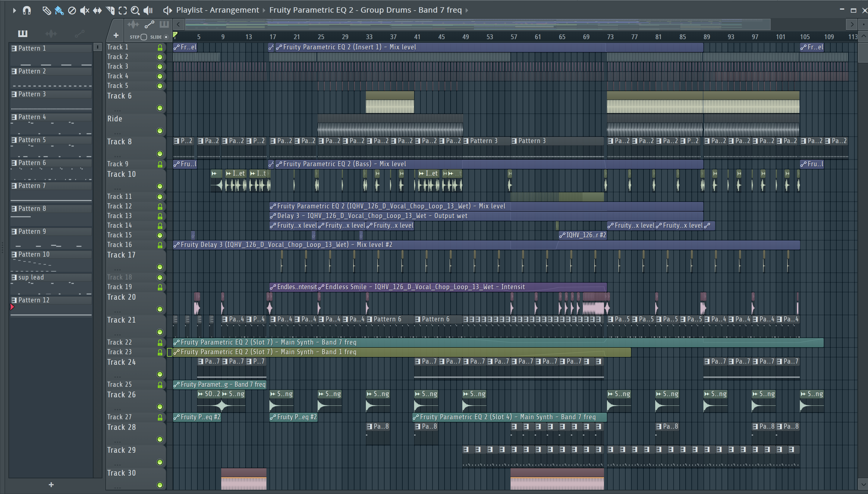Click the lock icon on Track 22
Image resolution: width=868 pixels, height=494 pixels.
[x=160, y=343]
